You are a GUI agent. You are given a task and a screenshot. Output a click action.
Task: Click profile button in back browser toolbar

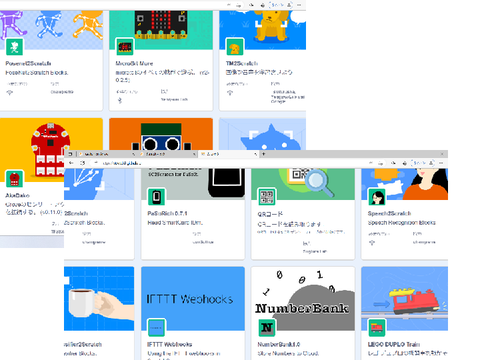pos(281,5)
